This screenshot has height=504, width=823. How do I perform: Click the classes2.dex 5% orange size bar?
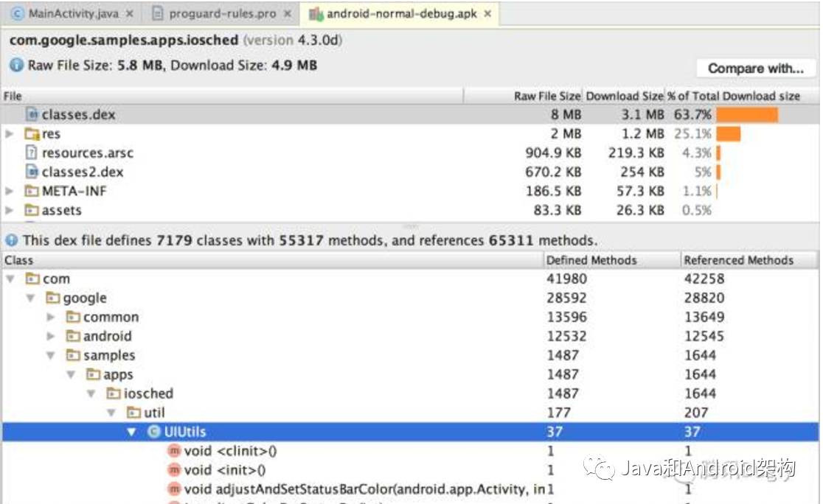pyautogui.click(x=718, y=172)
